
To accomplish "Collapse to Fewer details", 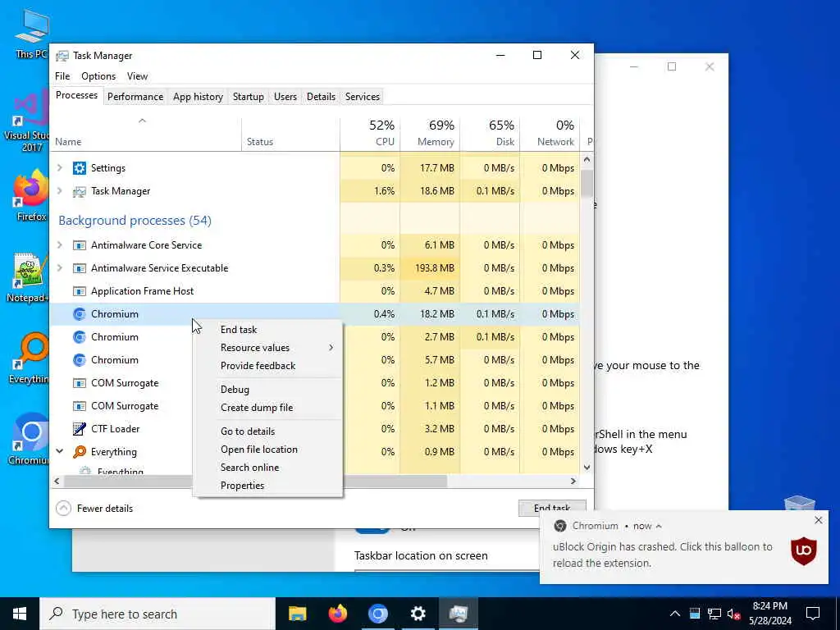I will 94,509.
